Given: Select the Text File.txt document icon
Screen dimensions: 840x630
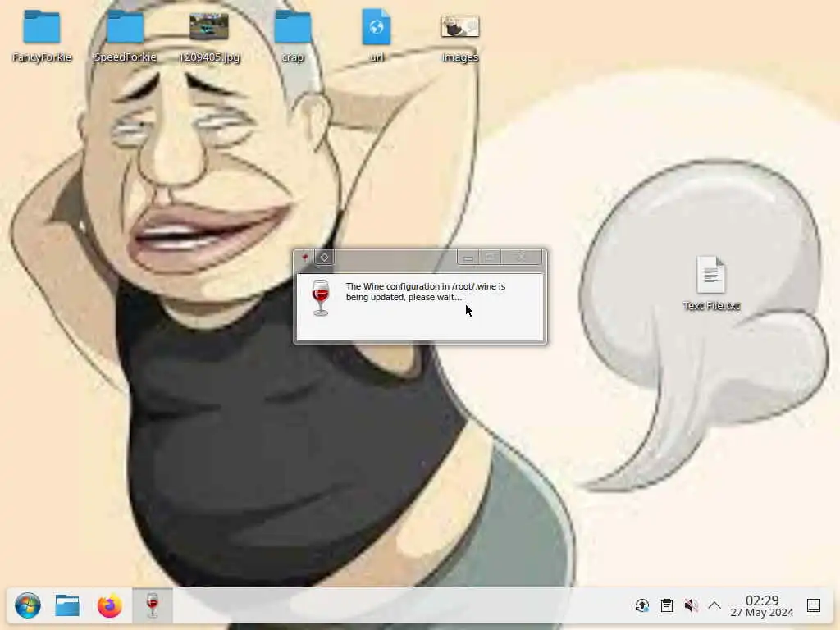Looking at the screenshot, I should pos(711,284).
